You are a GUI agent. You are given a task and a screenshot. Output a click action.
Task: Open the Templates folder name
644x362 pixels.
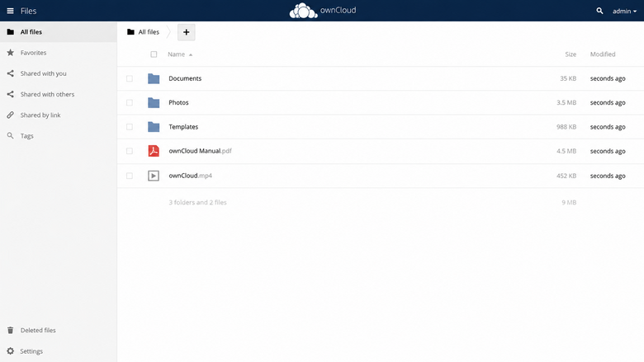(x=183, y=127)
